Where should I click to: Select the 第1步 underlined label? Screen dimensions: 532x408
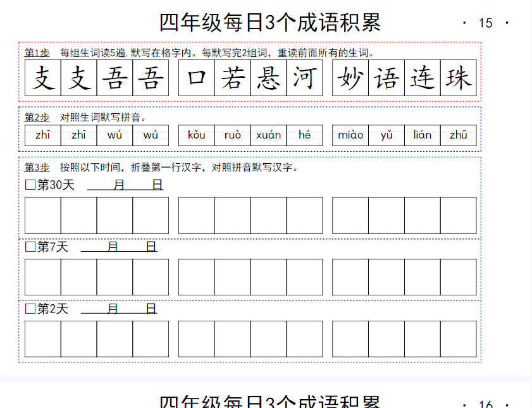37,53
